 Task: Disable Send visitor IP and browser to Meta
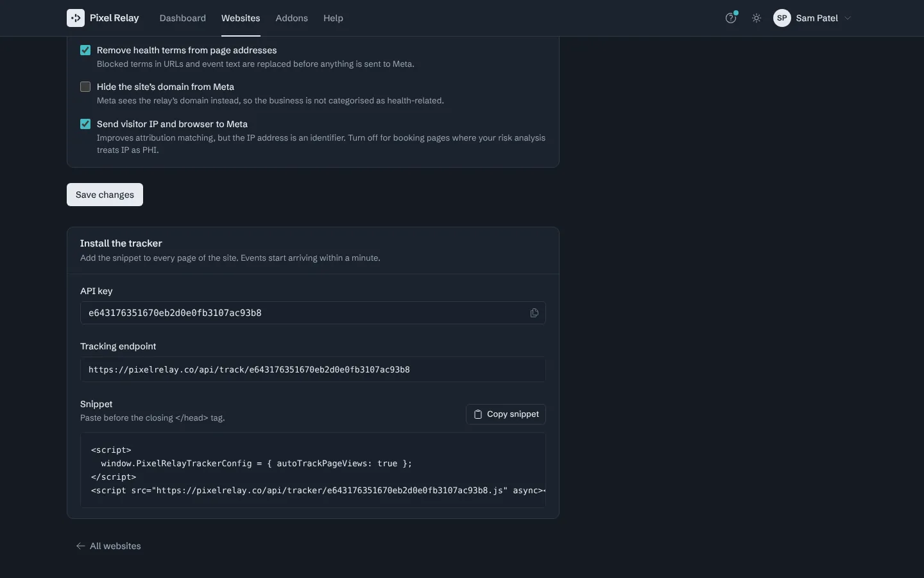click(x=85, y=124)
